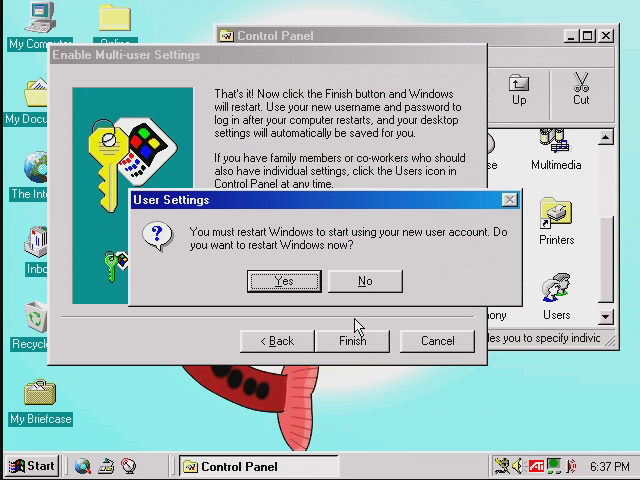Image resolution: width=640 pixels, height=480 pixels.
Task: Select My Briefcase desktop icon
Action: [40, 403]
